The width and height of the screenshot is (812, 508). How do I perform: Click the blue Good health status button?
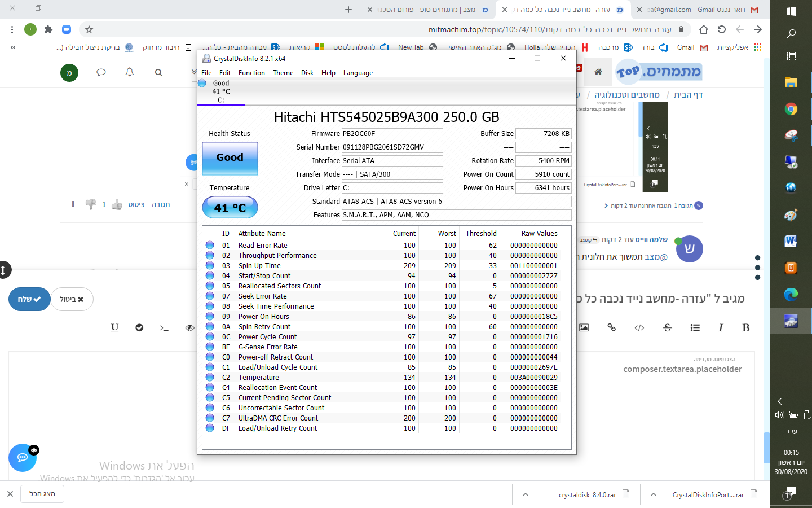(x=230, y=158)
